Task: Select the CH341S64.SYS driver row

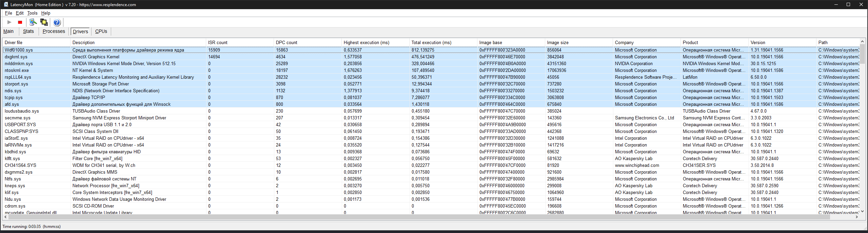Action: (x=431, y=165)
